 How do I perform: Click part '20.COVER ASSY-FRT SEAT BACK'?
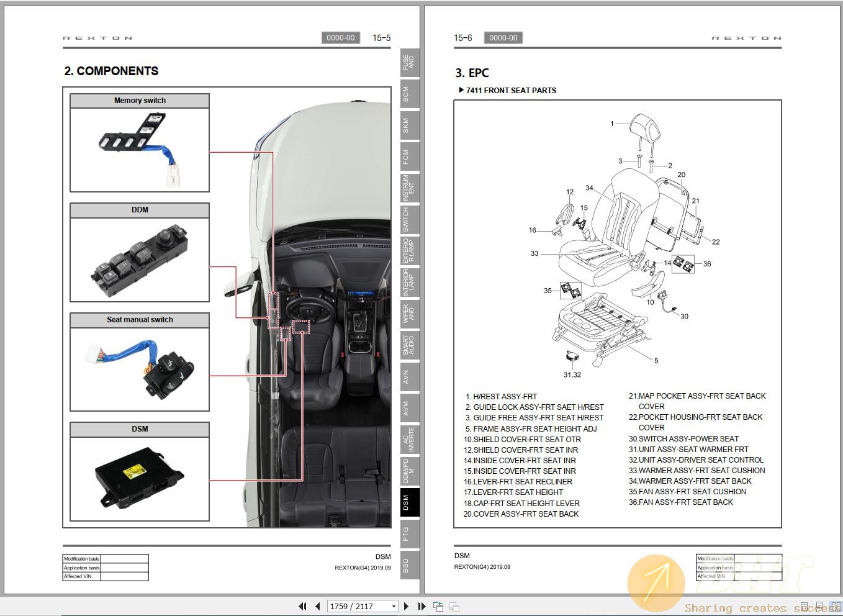[521, 514]
